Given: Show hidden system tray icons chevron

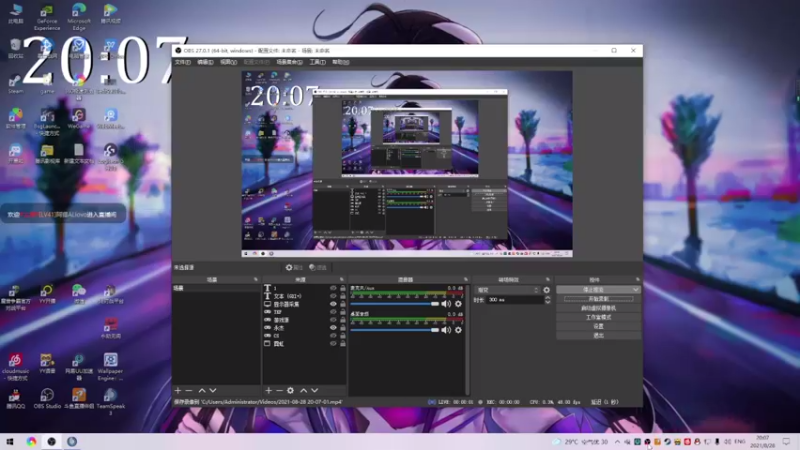Looking at the screenshot, I should 617,442.
